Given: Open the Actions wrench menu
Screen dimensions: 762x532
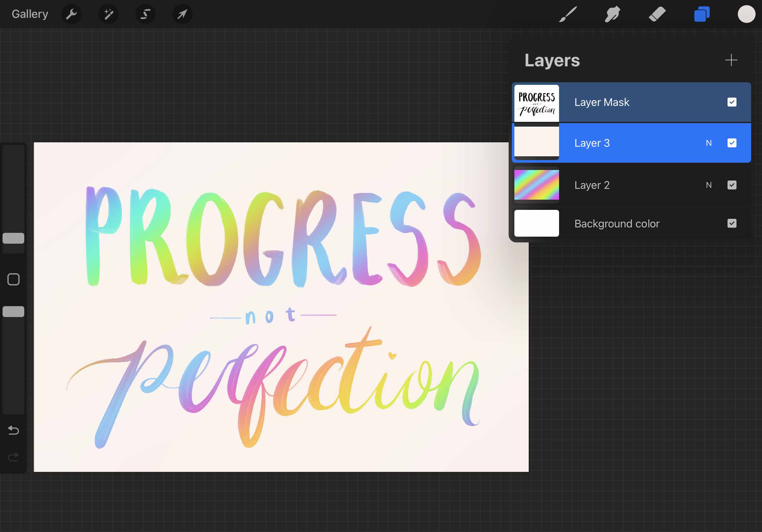Looking at the screenshot, I should point(71,14).
